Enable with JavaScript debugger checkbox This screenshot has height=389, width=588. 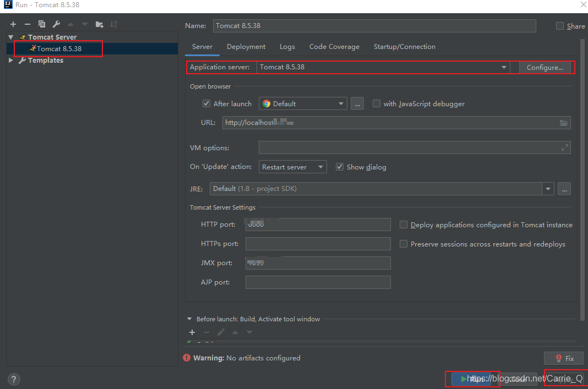[377, 104]
